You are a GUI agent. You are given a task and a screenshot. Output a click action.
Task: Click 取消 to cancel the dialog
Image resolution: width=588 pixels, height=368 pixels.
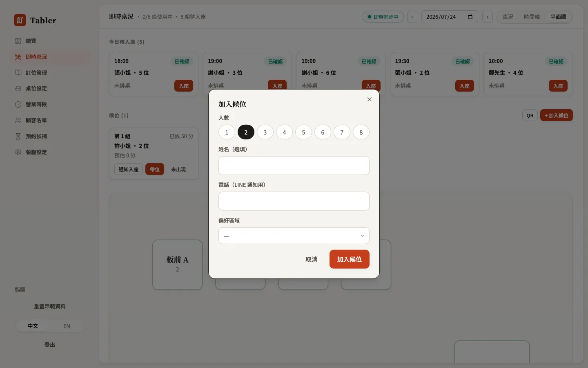(x=311, y=259)
